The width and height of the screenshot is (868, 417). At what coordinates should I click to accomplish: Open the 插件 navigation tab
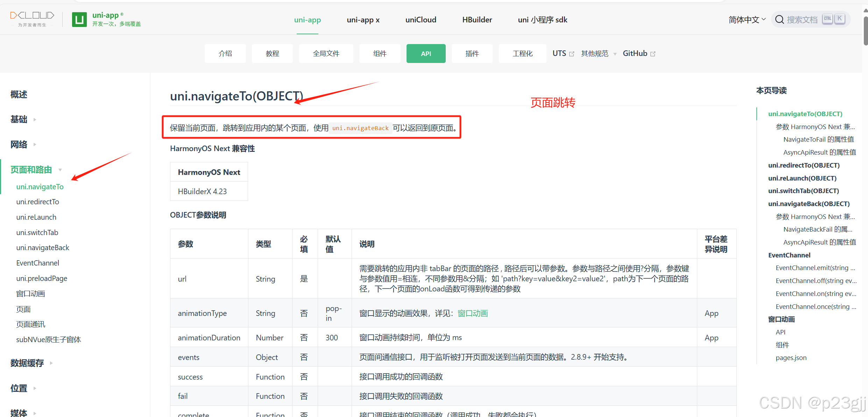(x=472, y=54)
